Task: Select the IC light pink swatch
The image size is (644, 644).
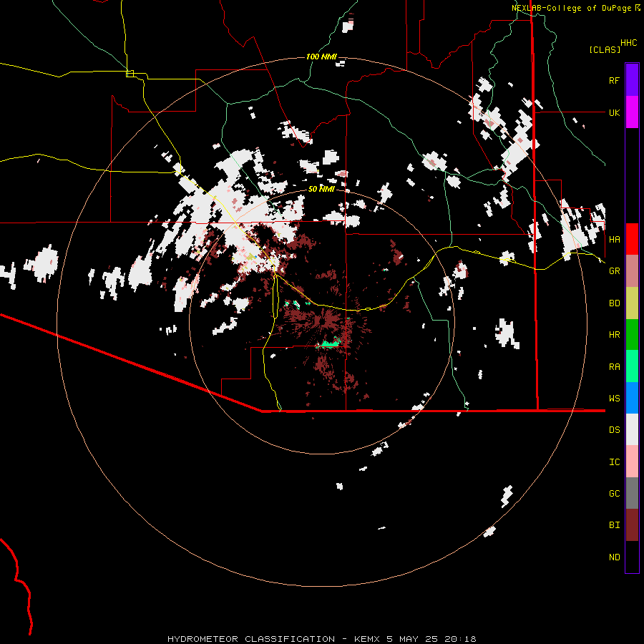Action: [x=632, y=462]
